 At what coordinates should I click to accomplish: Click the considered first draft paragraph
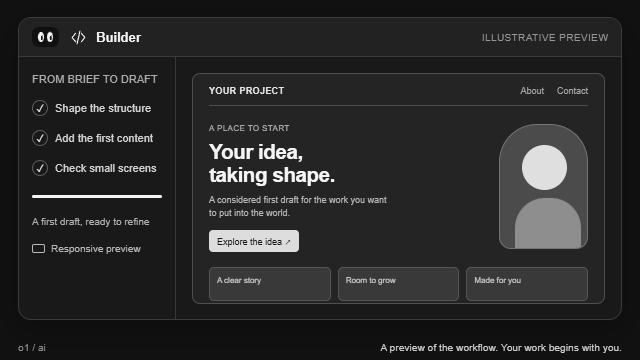(298, 206)
